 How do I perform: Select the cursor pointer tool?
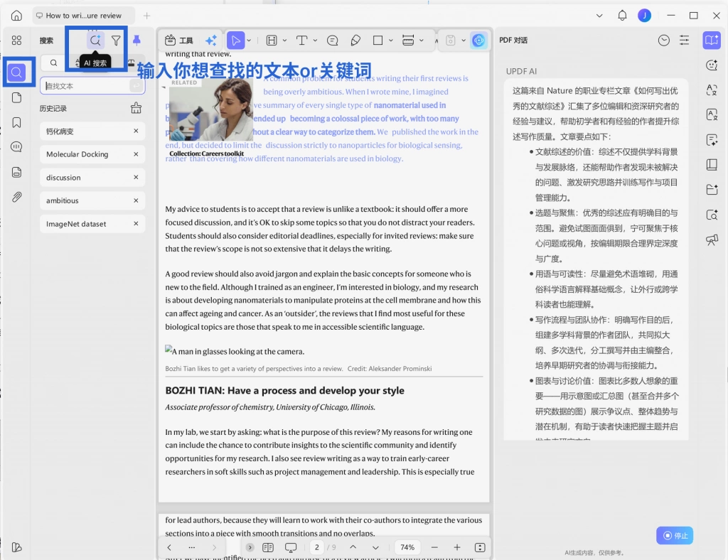click(x=235, y=41)
